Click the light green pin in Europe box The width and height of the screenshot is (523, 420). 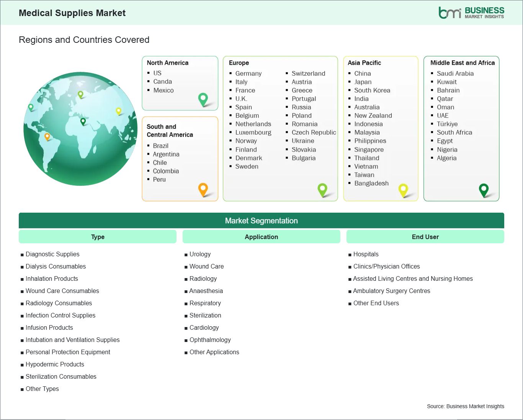[x=322, y=189]
